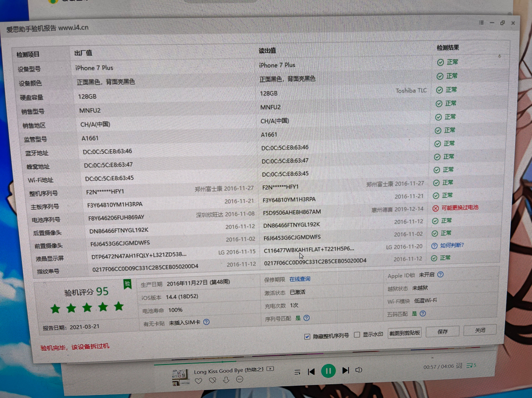Skip to the previous track in music player

pos(311,371)
